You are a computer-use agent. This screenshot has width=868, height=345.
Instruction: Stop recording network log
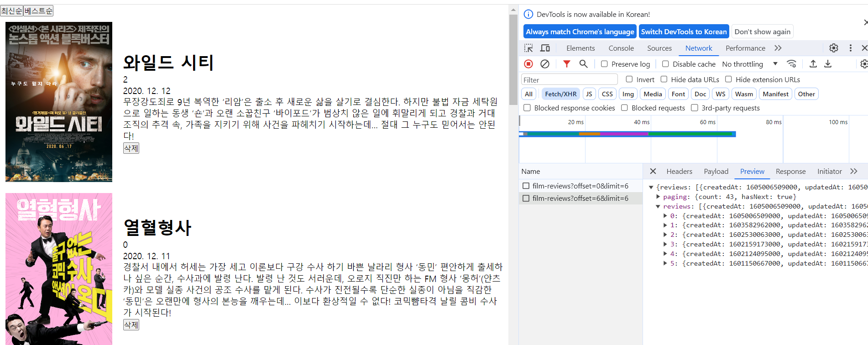(x=528, y=64)
